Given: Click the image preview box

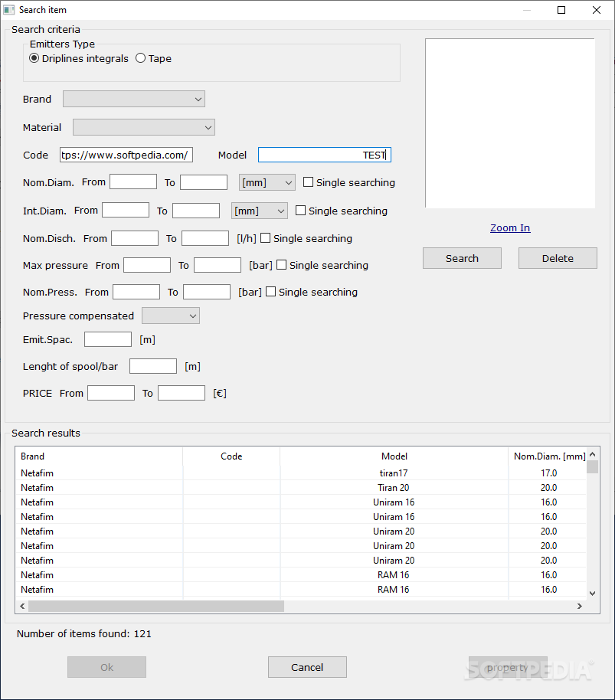Looking at the screenshot, I should [510, 123].
